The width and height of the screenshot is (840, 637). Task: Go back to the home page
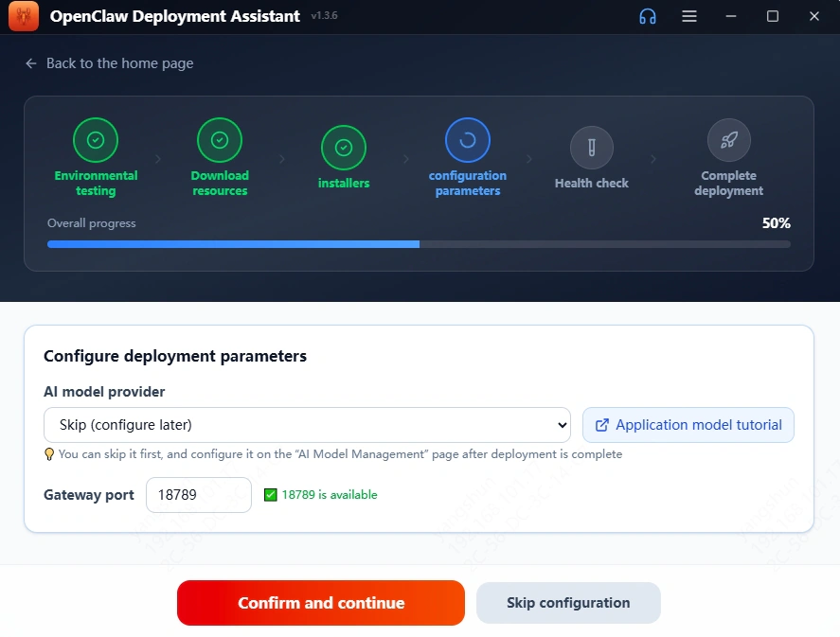pos(109,63)
